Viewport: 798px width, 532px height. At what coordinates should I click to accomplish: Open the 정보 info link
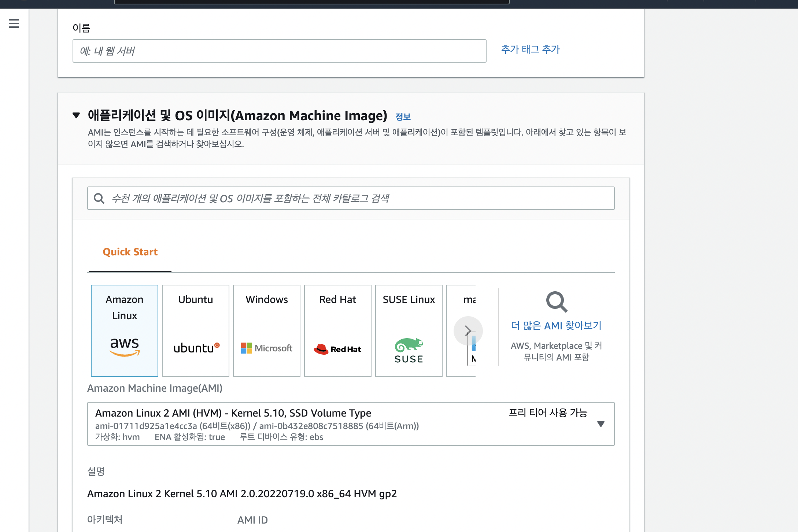403,117
